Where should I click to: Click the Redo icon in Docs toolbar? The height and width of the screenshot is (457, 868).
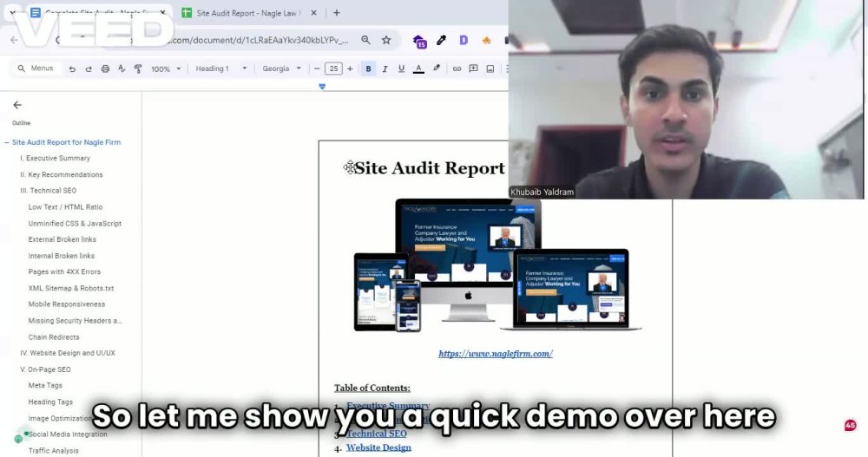tap(89, 69)
